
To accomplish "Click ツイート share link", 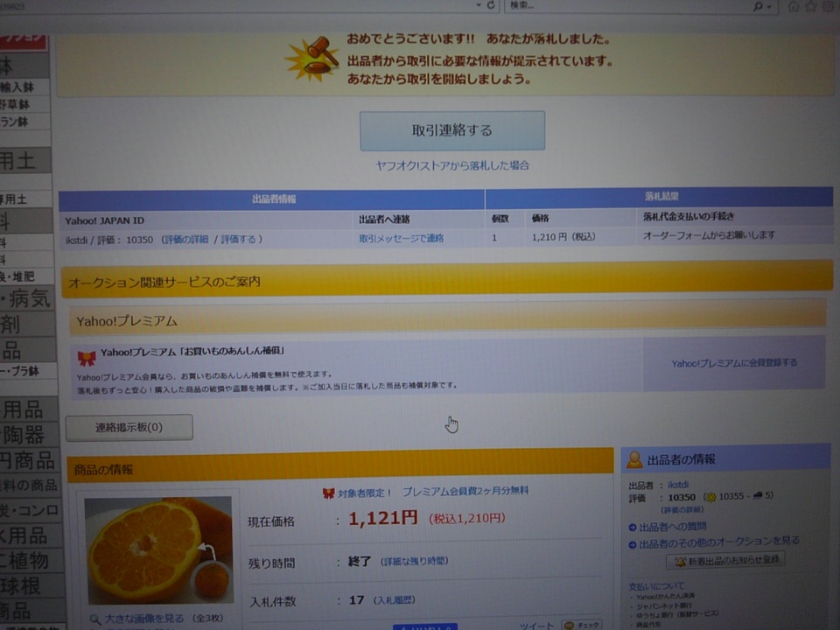I will click(536, 626).
